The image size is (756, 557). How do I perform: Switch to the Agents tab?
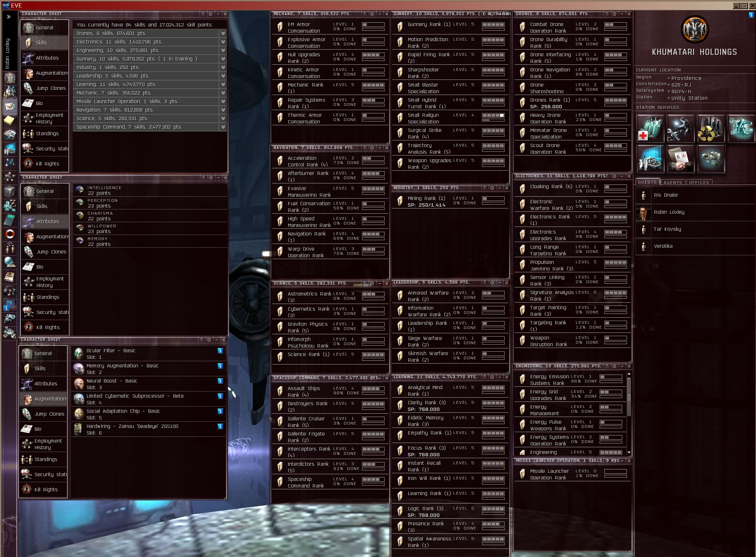(x=673, y=182)
